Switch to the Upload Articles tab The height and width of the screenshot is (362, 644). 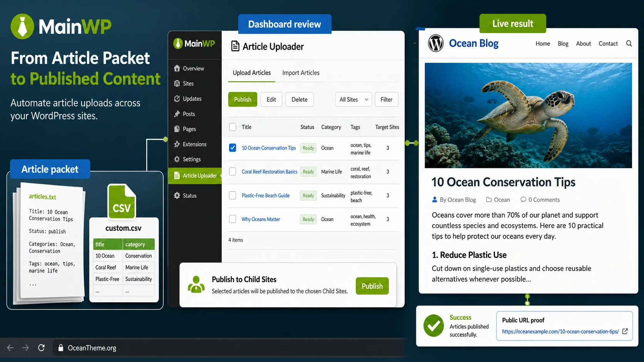point(252,73)
